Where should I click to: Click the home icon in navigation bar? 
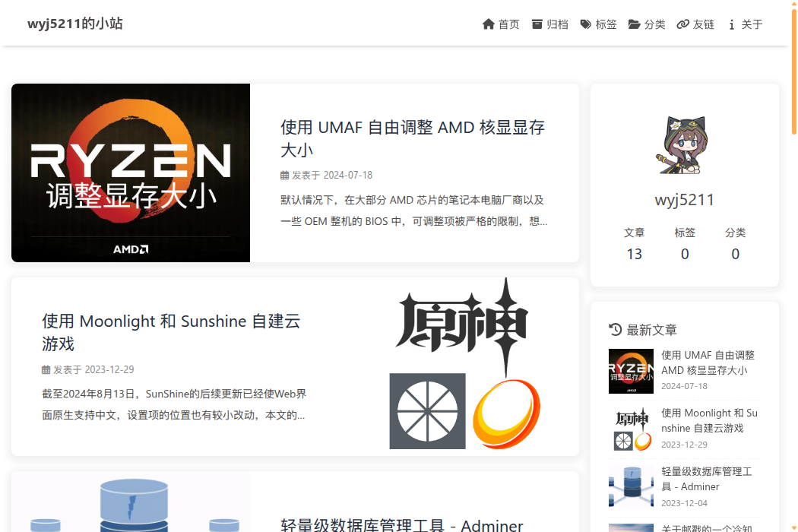coord(489,24)
